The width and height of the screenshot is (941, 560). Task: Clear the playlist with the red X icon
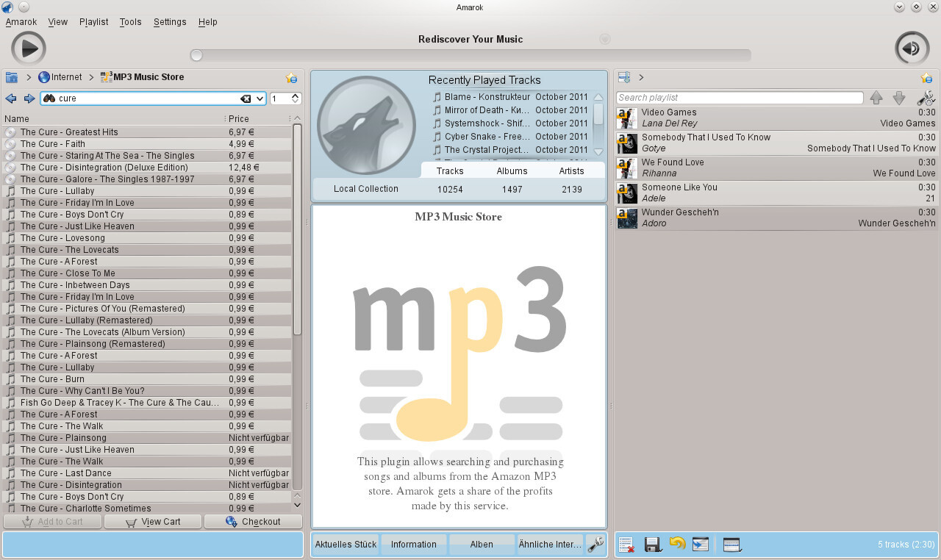626,545
